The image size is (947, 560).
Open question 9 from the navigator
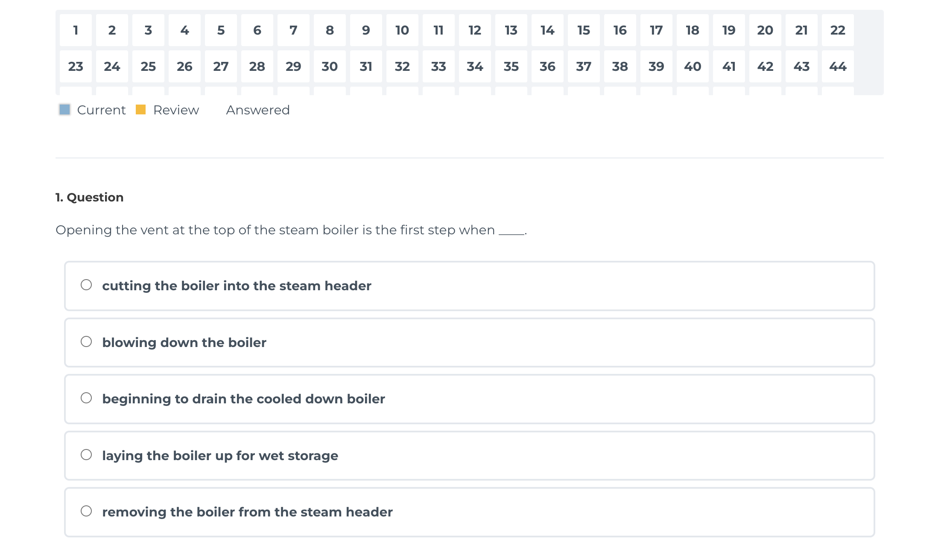[x=366, y=30]
